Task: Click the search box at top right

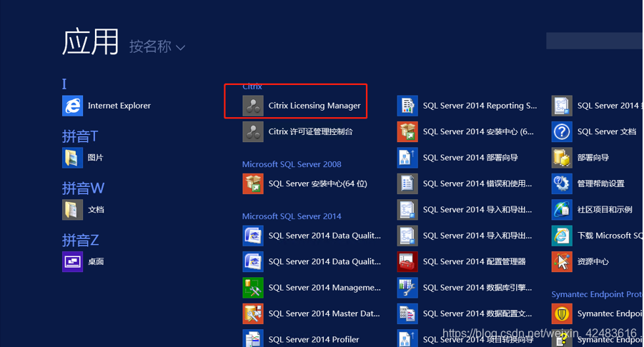Action: (x=593, y=41)
